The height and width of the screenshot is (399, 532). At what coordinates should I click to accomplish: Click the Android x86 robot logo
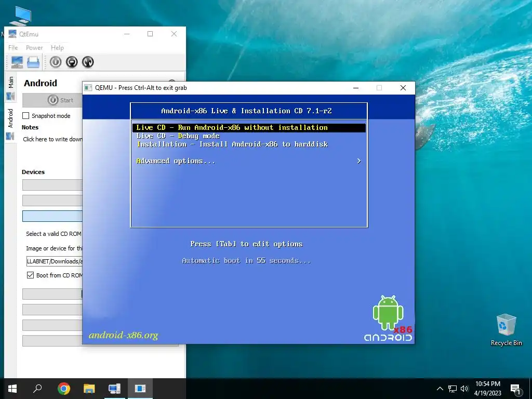click(x=388, y=318)
